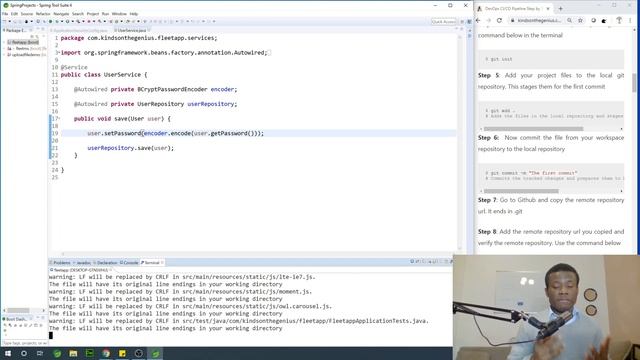Click the green Run toolbar button
Viewport: 640px width, 360px height.
pos(67,21)
